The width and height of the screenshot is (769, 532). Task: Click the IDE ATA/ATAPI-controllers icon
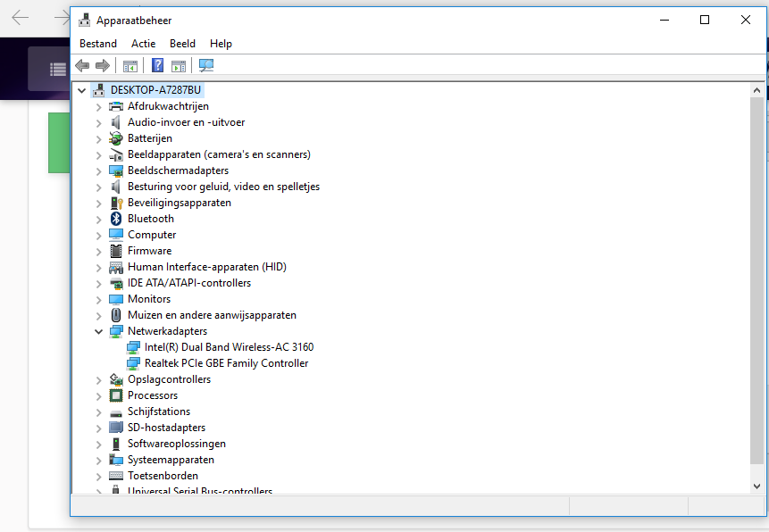[x=116, y=284]
